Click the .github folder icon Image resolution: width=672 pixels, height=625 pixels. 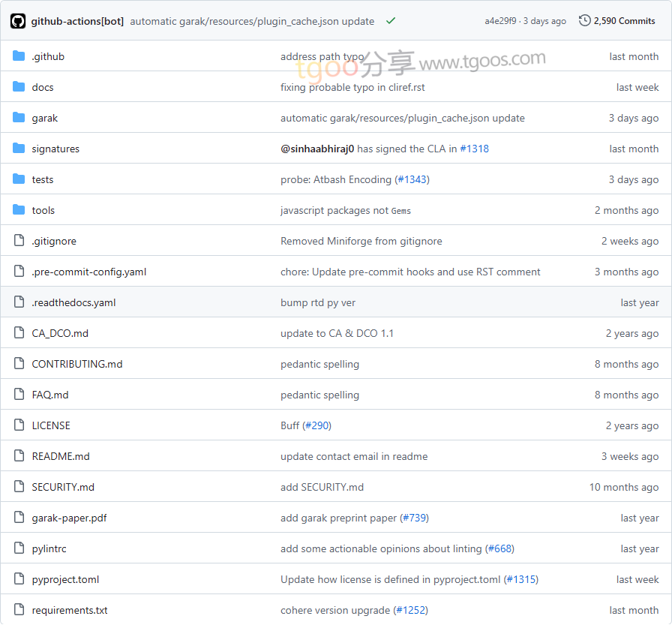tap(19, 56)
